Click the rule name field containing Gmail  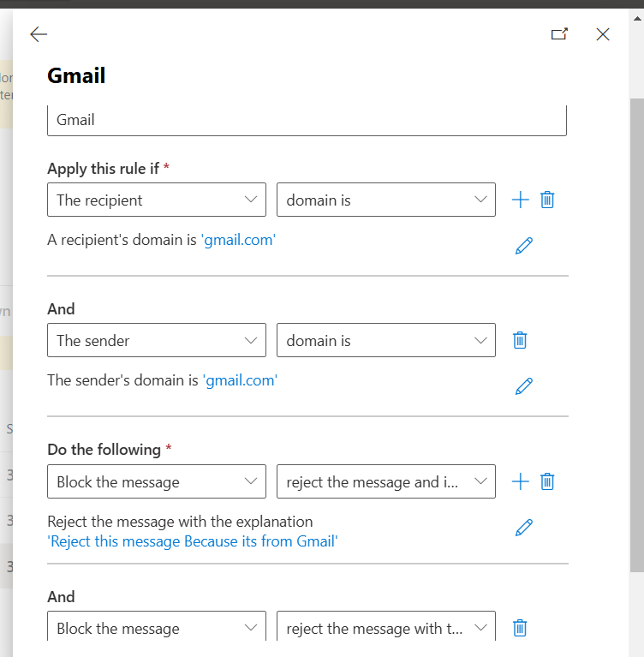coord(307,120)
